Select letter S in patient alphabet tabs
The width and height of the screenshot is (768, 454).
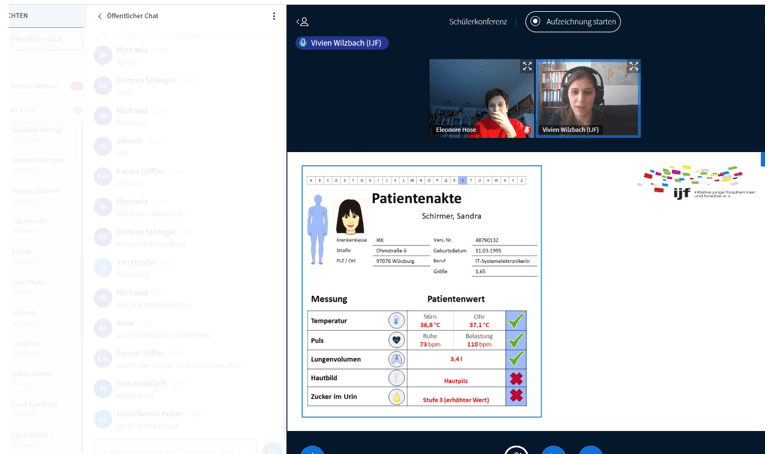pyautogui.click(x=462, y=180)
